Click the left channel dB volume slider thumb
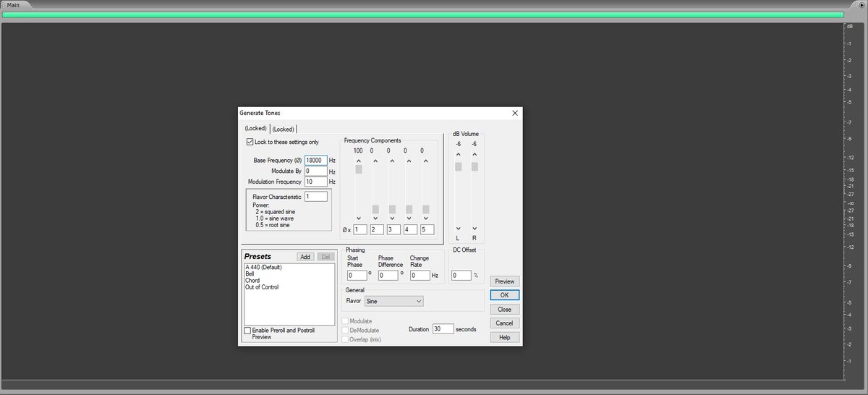 [x=458, y=167]
